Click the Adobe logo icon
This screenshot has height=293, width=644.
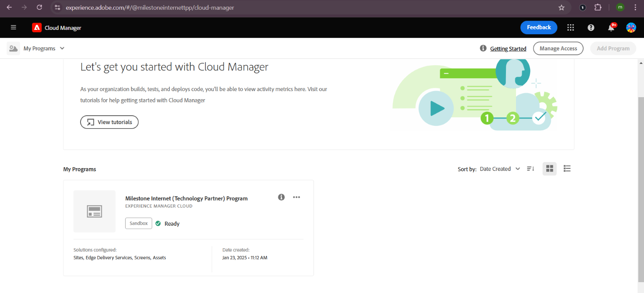[37, 27]
